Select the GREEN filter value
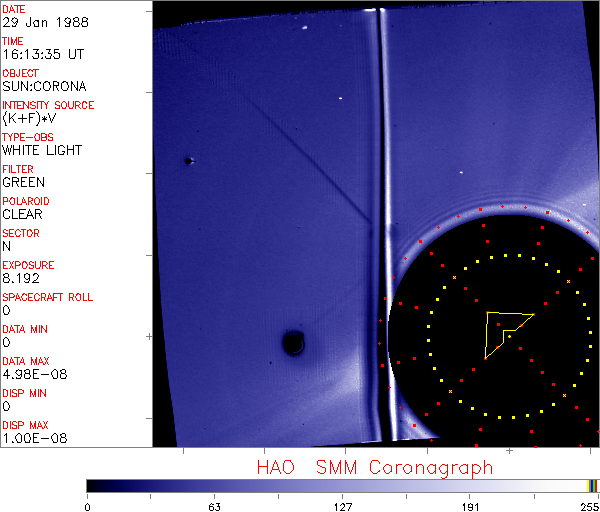This screenshot has width=600, height=512. 23,182
